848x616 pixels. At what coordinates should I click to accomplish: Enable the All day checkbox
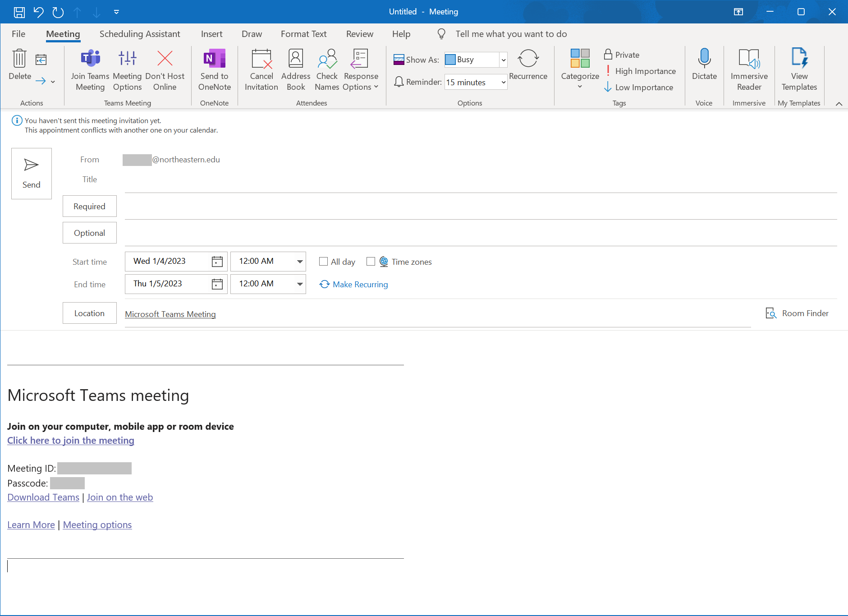(322, 262)
